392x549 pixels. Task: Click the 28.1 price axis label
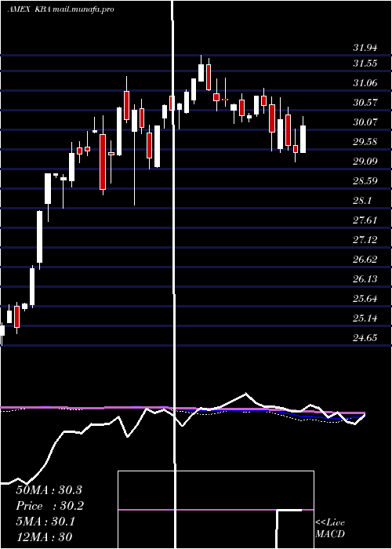[x=362, y=201]
